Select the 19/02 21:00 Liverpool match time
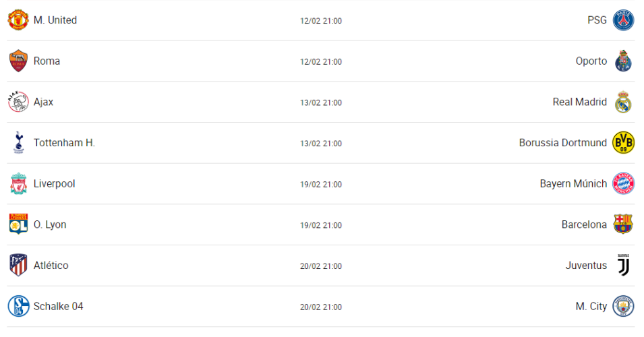644x337 pixels. (321, 185)
